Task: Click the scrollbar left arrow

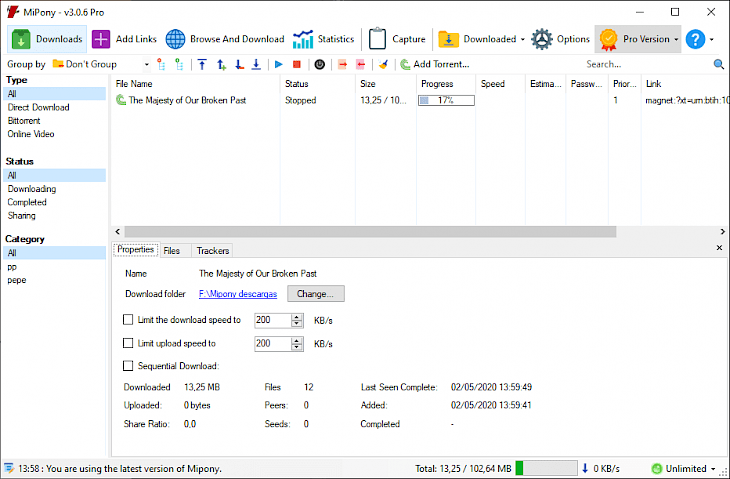Action: point(118,231)
